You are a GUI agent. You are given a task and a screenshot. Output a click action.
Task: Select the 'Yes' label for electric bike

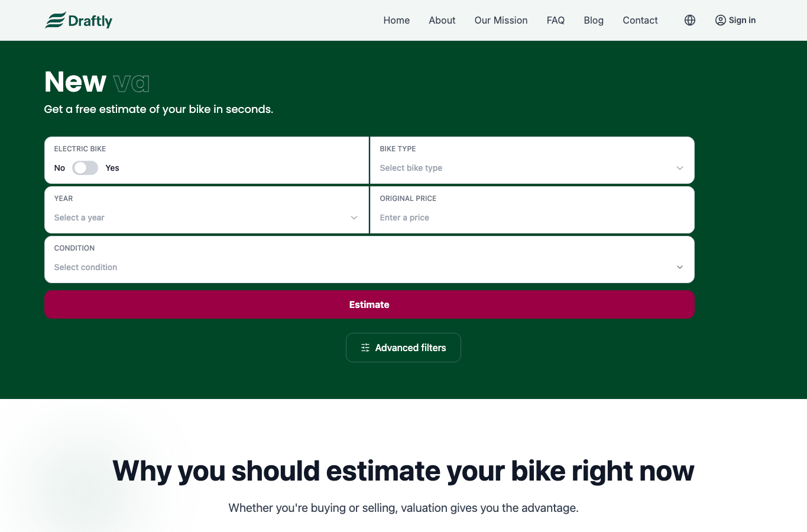(112, 168)
